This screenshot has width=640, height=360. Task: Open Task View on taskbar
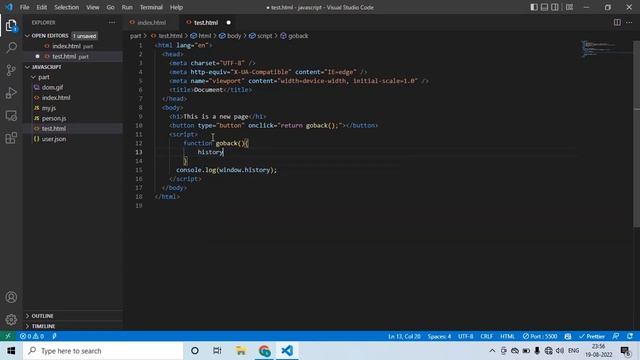click(217, 351)
